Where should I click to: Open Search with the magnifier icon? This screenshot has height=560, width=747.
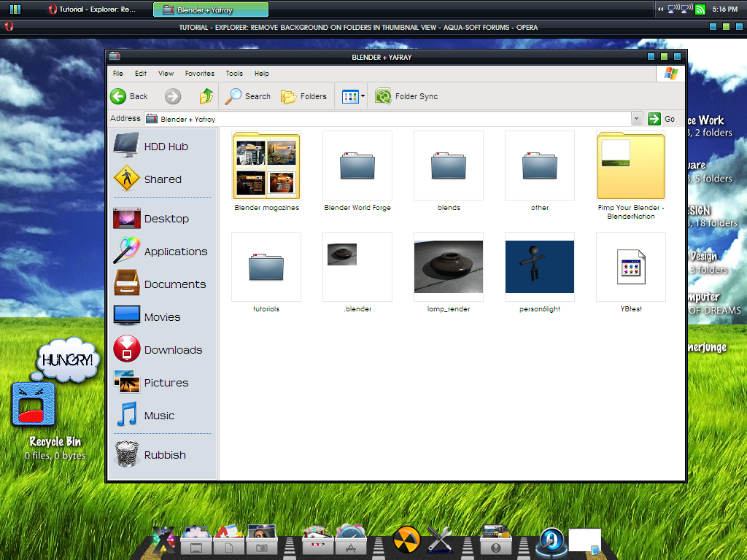[x=248, y=96]
